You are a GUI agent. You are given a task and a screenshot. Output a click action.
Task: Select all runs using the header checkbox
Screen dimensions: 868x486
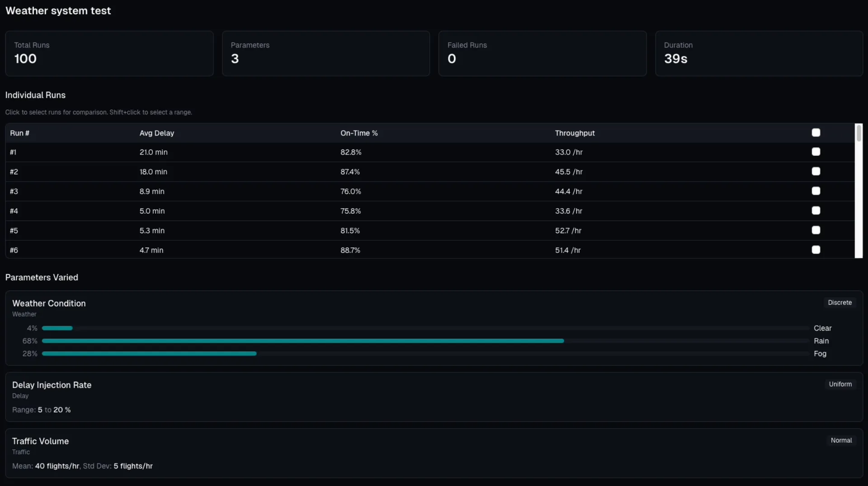pos(816,132)
